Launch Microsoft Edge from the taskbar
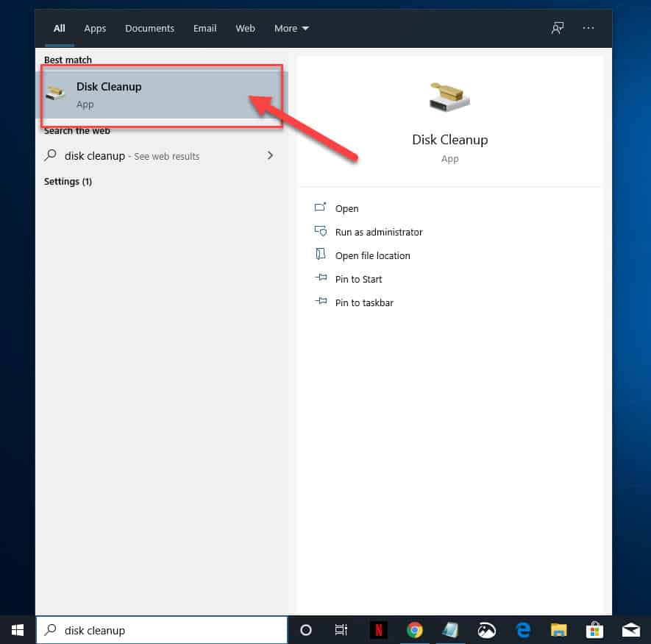 point(523,630)
